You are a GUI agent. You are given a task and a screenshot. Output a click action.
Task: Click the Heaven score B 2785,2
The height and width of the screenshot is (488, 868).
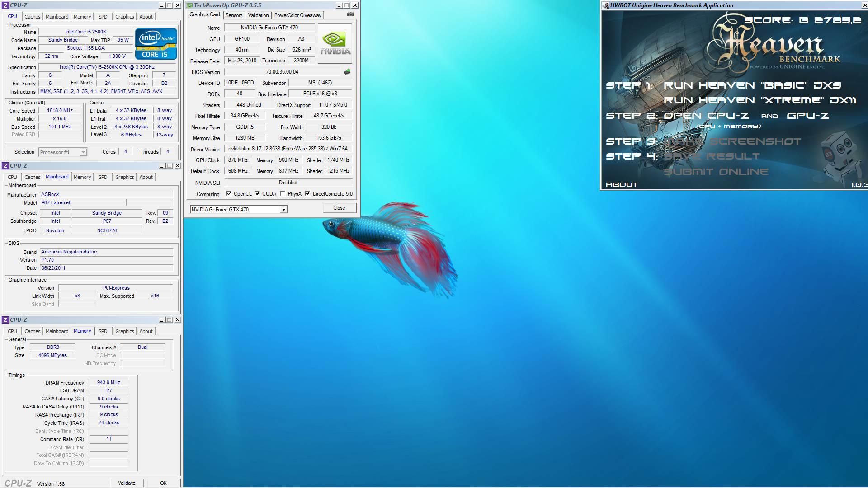tap(802, 20)
